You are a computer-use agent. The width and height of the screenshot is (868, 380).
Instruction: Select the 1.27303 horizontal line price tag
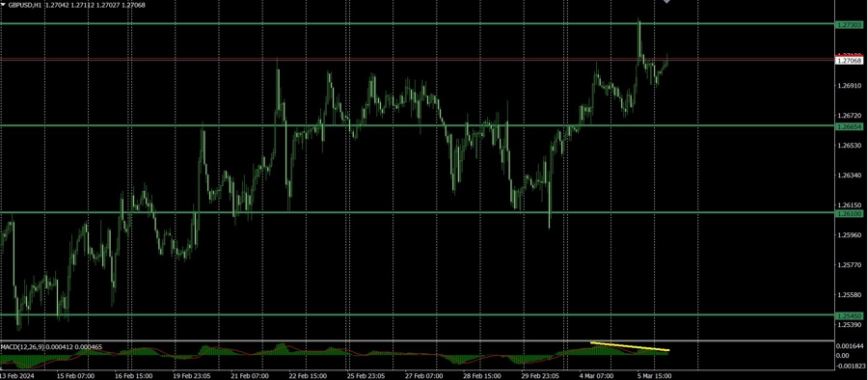(x=849, y=25)
